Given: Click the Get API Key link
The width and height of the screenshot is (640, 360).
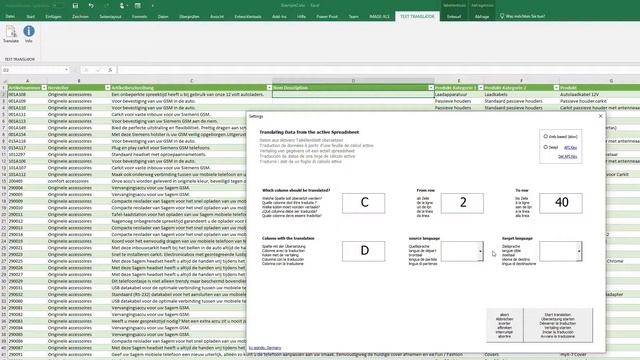Looking at the screenshot, I should [x=567, y=157].
